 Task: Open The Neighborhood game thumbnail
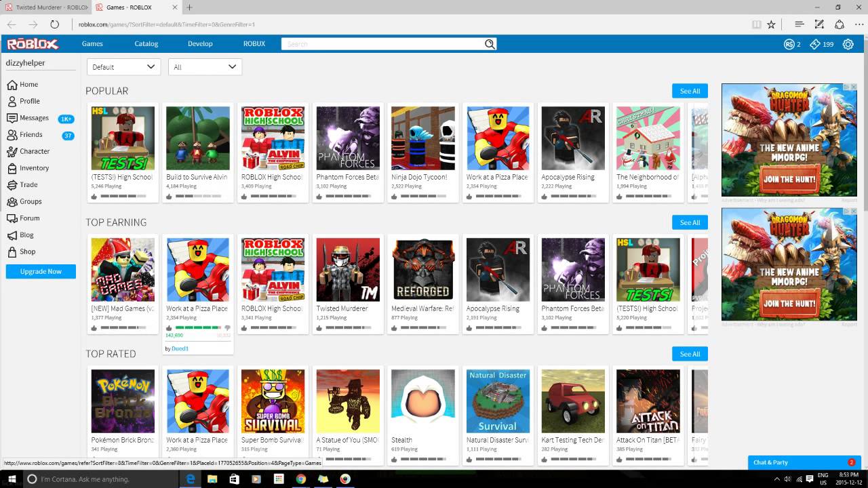pyautogui.click(x=648, y=138)
